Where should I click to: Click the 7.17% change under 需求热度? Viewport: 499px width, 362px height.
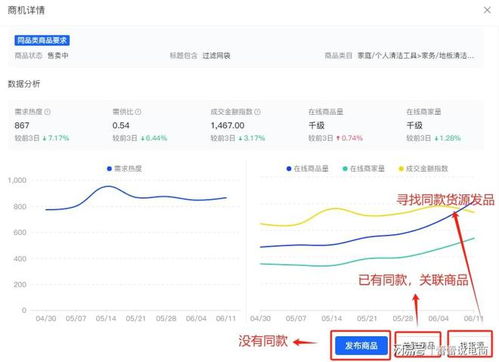(56, 138)
